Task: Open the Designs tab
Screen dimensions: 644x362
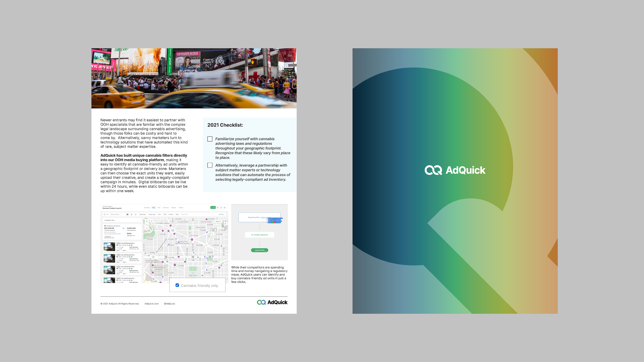Action: click(174, 208)
